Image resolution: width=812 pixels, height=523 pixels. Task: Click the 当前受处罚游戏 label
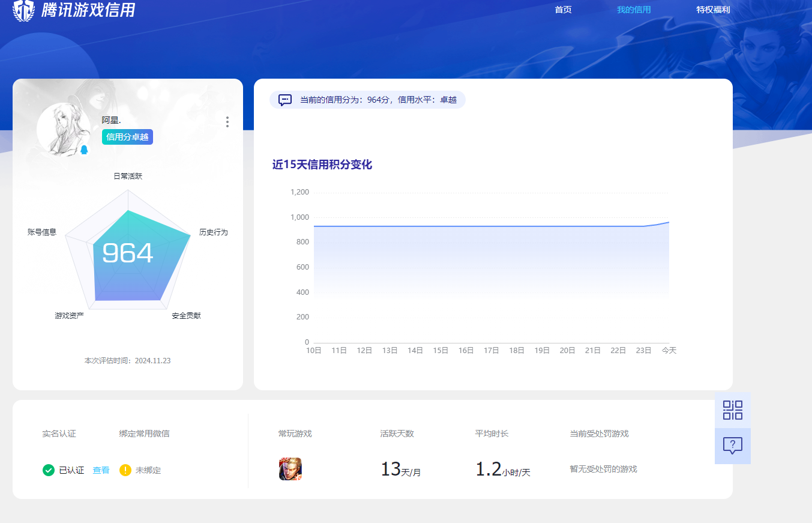[x=599, y=434]
